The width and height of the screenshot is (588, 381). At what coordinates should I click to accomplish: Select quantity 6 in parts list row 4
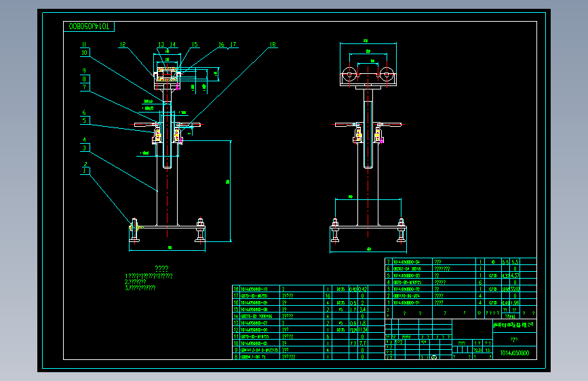click(x=480, y=282)
